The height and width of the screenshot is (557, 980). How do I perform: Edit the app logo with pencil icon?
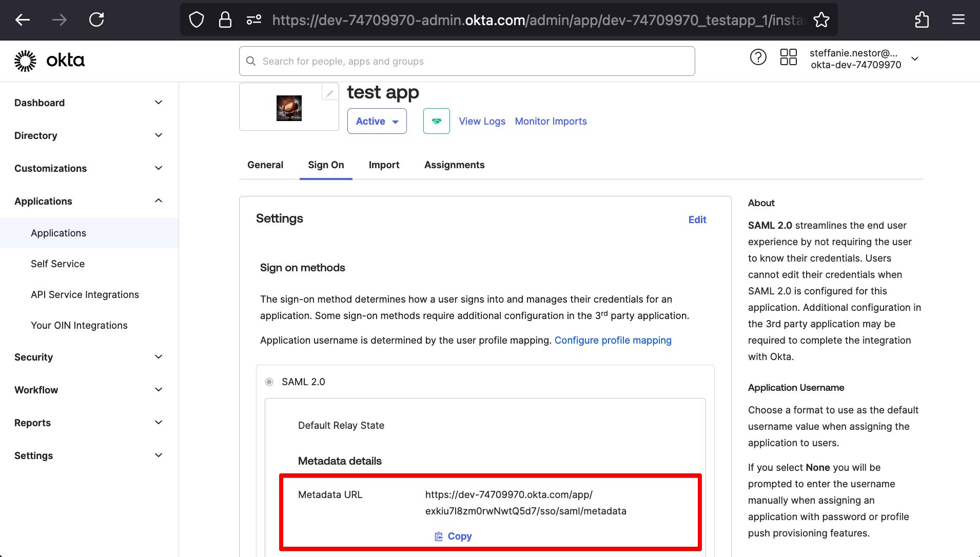point(329,93)
